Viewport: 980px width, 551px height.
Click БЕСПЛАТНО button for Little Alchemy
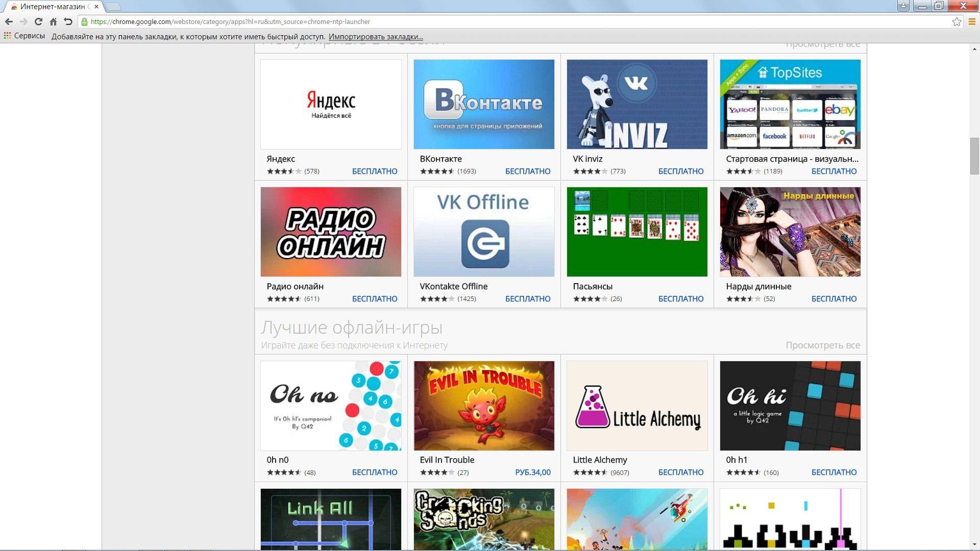coord(681,472)
